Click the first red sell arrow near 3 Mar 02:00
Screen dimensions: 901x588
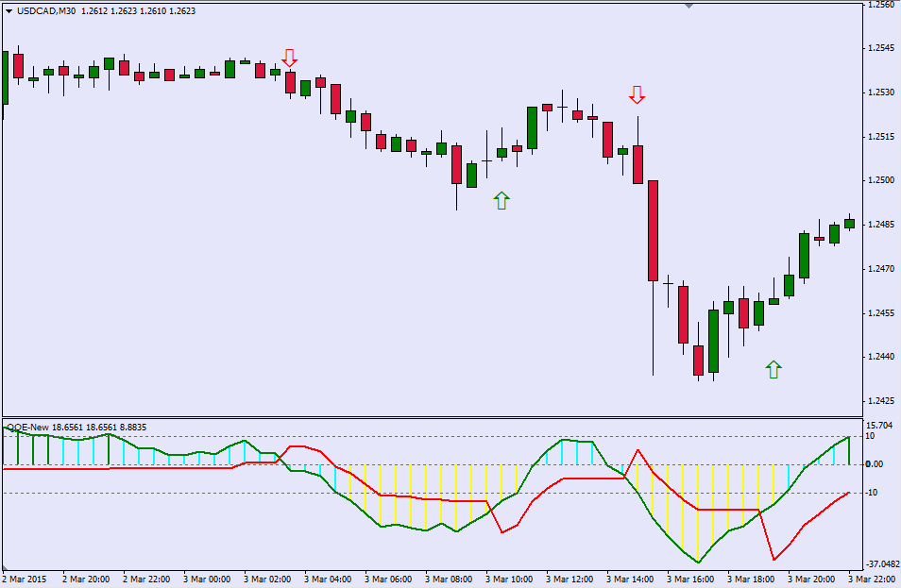[289, 58]
